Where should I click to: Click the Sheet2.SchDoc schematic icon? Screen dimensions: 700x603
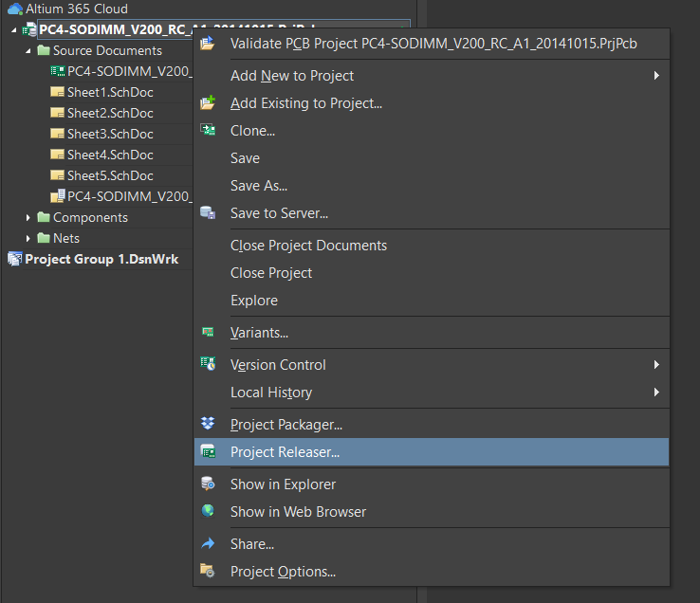pyautogui.click(x=57, y=113)
